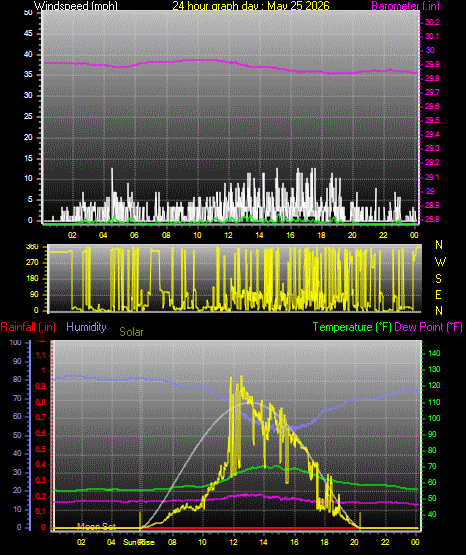The height and width of the screenshot is (555, 466).
Task: Click the sunset tick mark near hour 20
Action: (360, 521)
